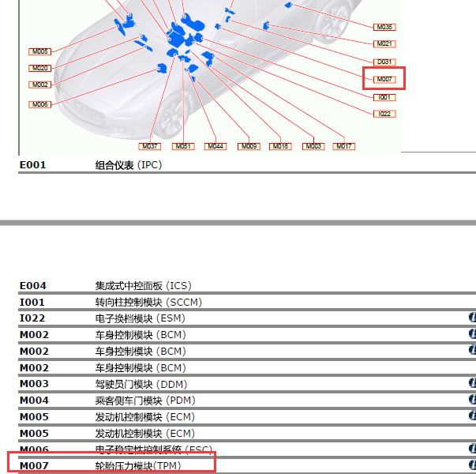Open the M007 轮胎压力模块 (TPM) list row
476x474 pixels.
pos(247,465)
